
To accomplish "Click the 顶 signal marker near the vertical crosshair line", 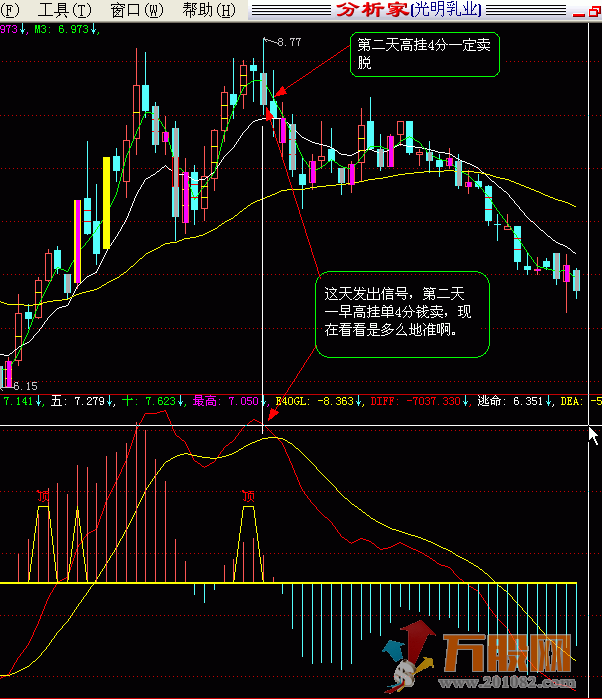I will (x=248, y=496).
